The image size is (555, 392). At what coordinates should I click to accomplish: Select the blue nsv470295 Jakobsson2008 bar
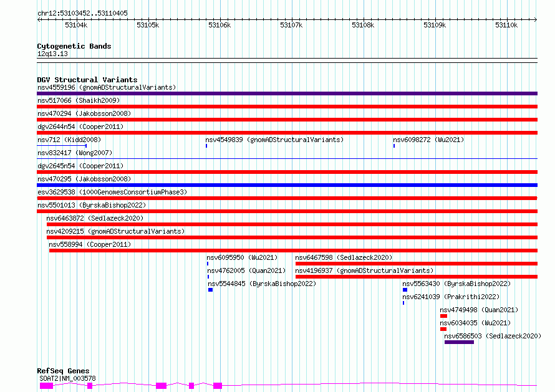pyautogui.click(x=287, y=185)
